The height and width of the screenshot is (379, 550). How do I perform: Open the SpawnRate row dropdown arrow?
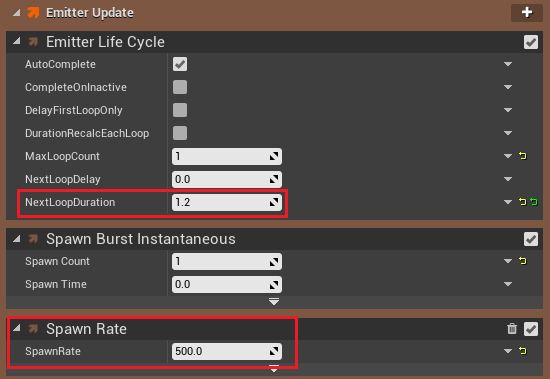tap(508, 351)
